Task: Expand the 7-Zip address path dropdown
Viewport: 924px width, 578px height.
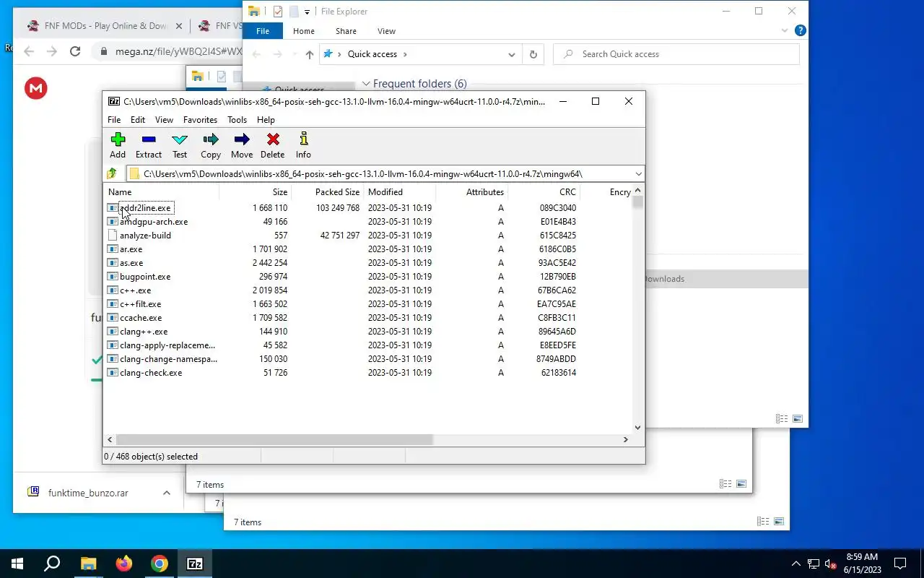Action: (x=638, y=174)
